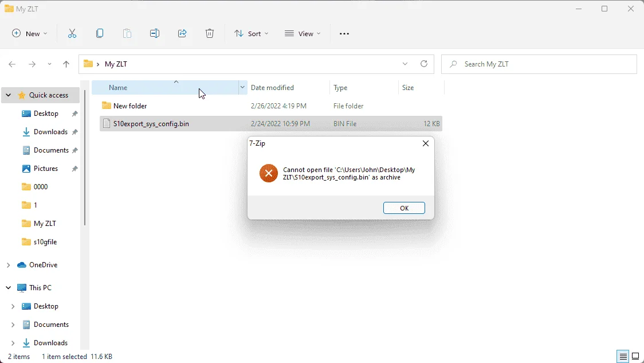The image size is (644, 363).
Task: Expand Desktop under This PC
Action: 13,306
